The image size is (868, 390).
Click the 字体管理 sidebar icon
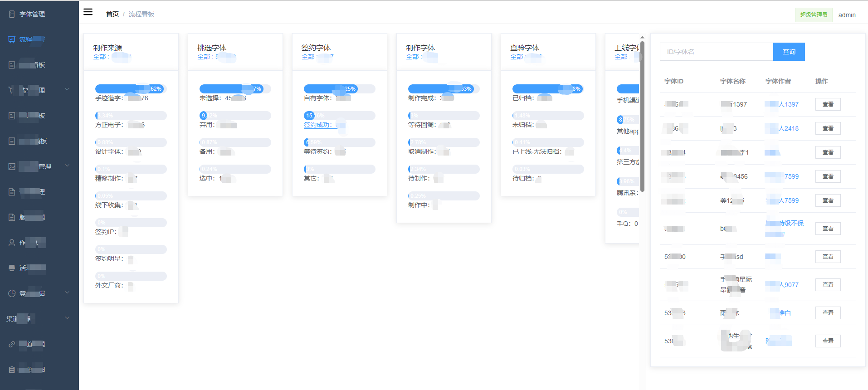tap(12, 14)
